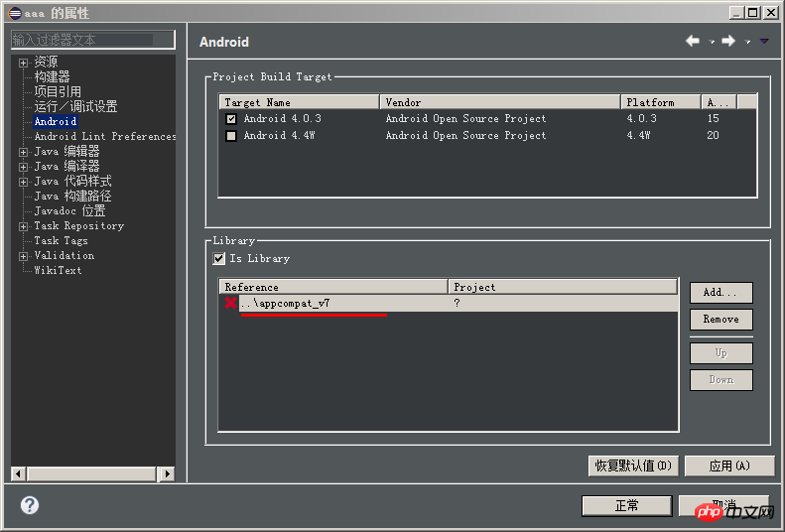
Task: Select WikiText in the tree
Action: (58, 270)
